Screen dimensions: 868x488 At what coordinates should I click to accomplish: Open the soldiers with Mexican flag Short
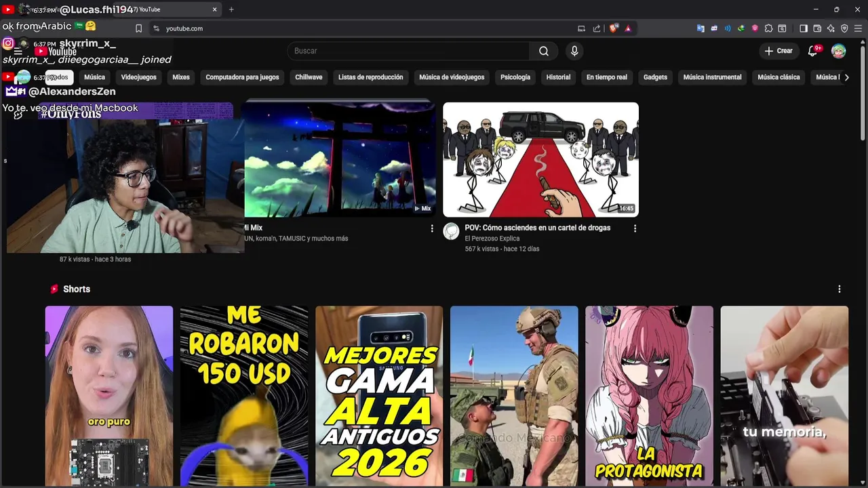514,396
